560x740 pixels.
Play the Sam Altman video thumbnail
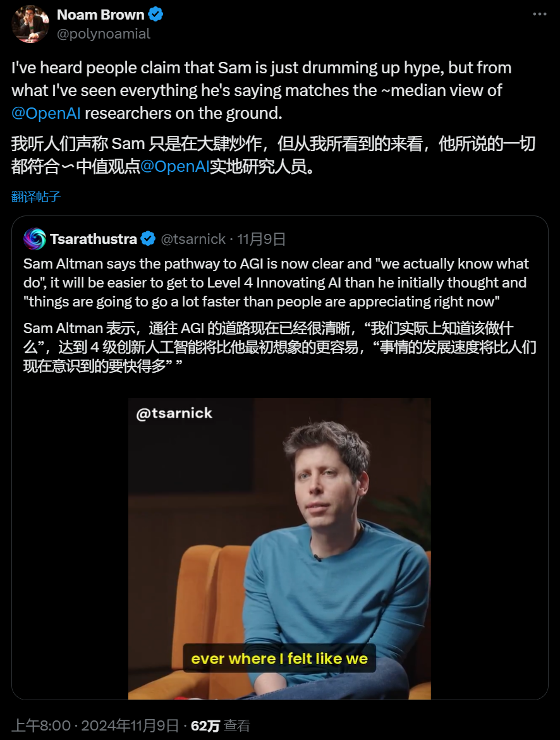click(x=279, y=549)
